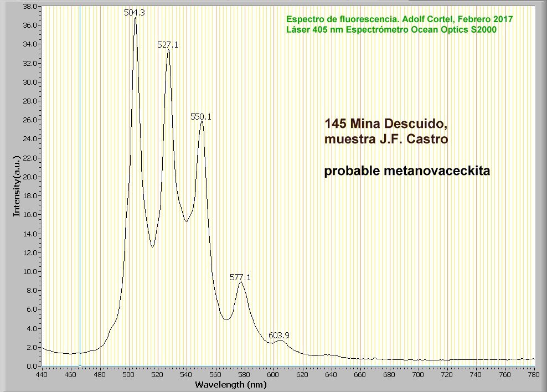Click the 527.1 peak label
The width and height of the screenshot is (547, 392).
[x=168, y=45]
